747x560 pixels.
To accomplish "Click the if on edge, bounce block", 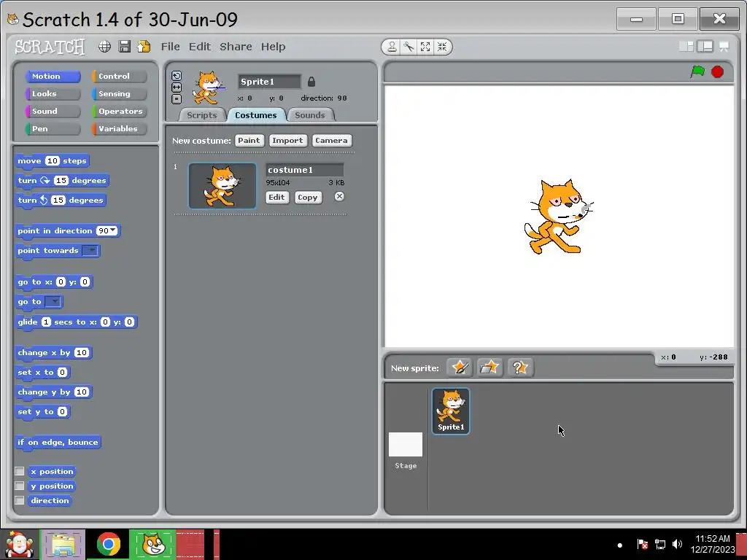I will (58, 443).
